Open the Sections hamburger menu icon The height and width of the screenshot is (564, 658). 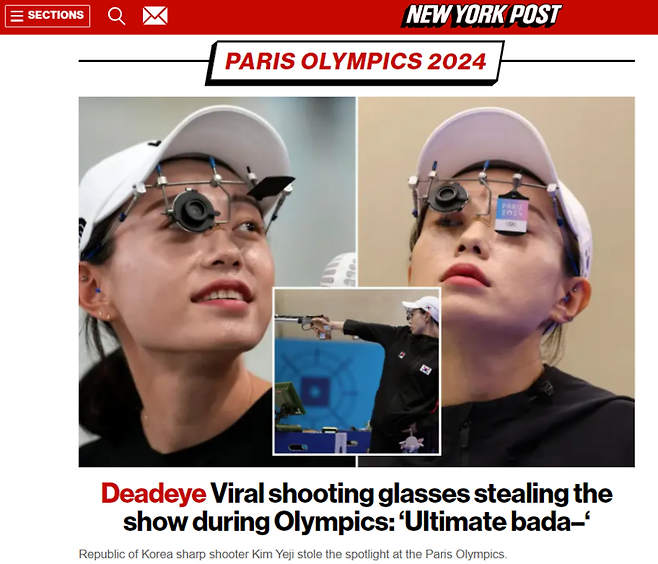(17, 16)
